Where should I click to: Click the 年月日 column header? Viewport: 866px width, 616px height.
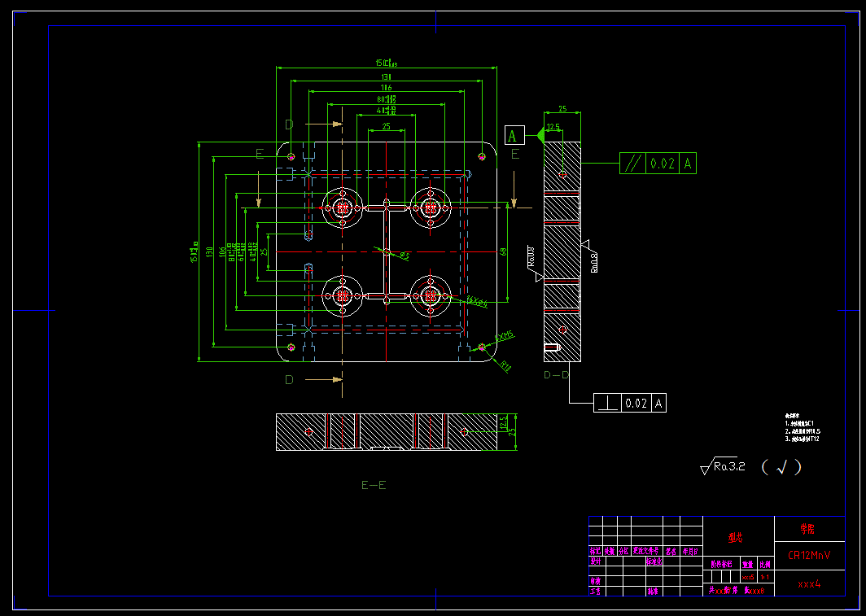[690, 551]
